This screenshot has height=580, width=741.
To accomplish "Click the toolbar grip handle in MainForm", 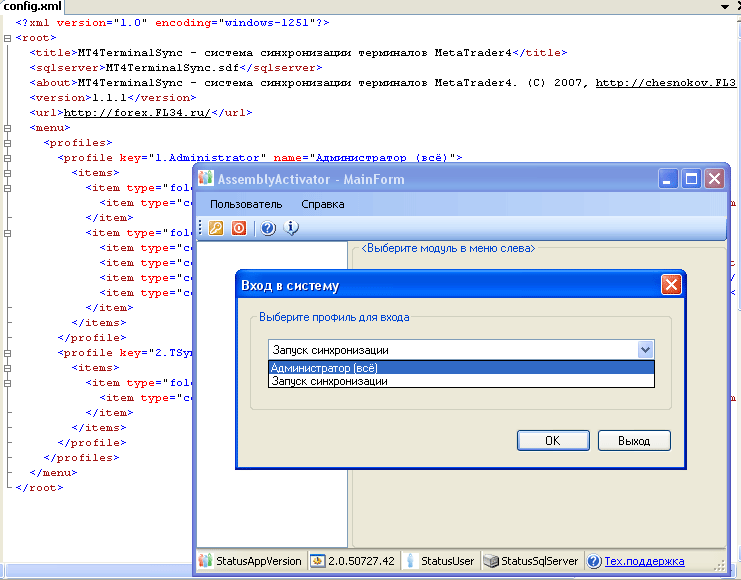I will (x=200, y=227).
